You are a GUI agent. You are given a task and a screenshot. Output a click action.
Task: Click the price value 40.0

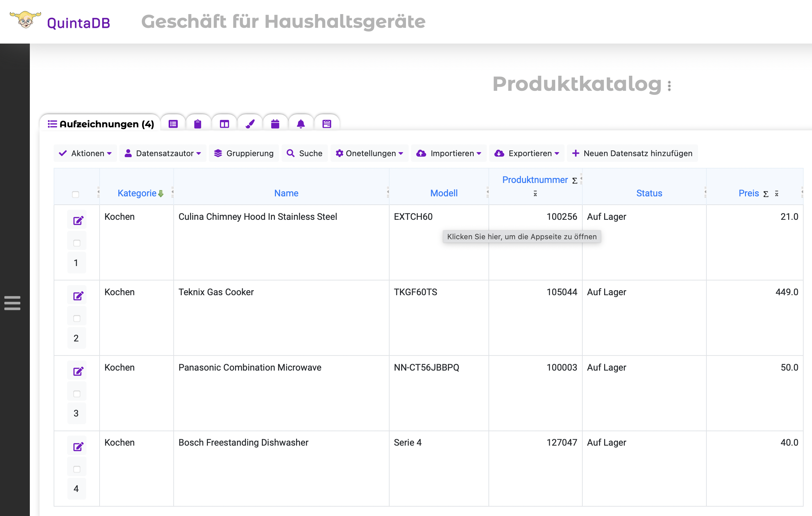tap(790, 443)
